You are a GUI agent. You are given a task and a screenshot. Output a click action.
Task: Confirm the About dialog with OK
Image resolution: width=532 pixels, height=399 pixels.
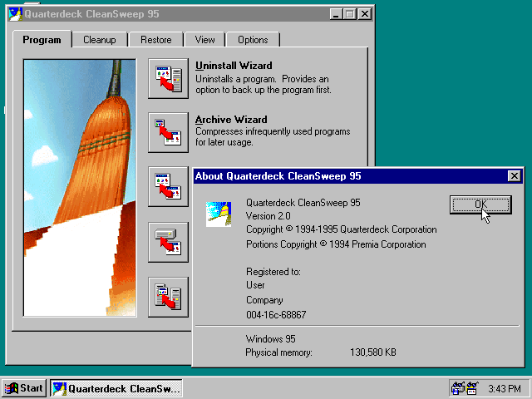480,204
